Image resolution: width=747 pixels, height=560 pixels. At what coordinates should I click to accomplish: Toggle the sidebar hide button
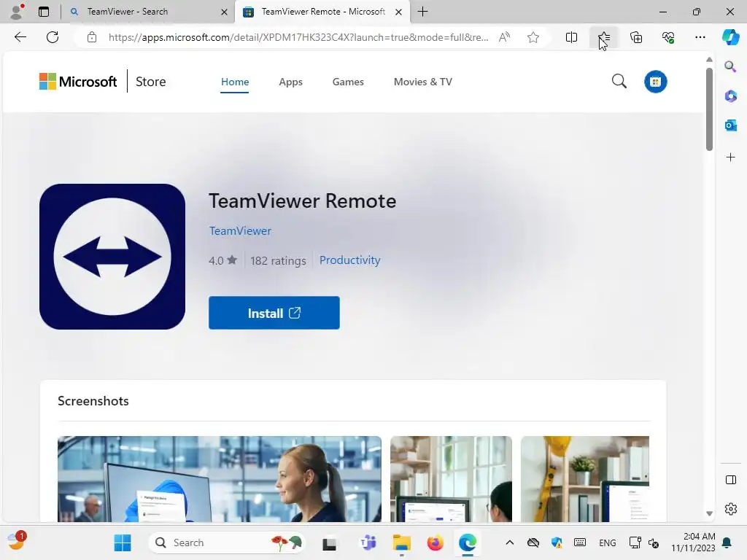point(730,480)
